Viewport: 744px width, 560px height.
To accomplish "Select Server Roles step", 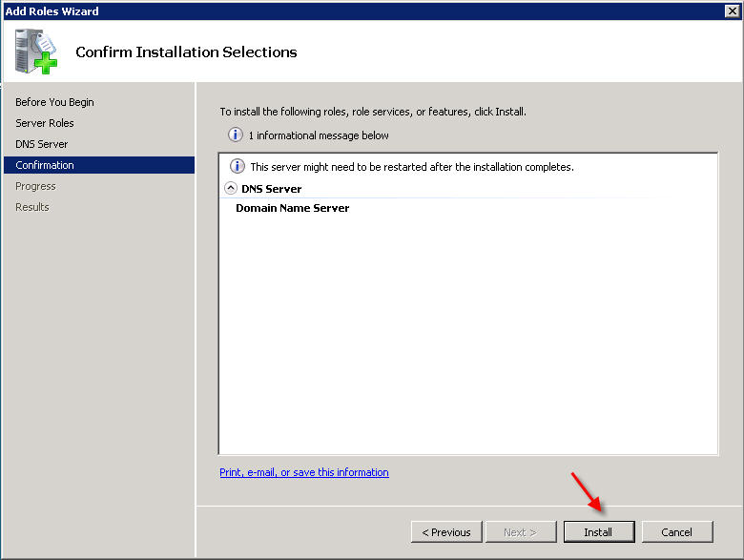I will pyautogui.click(x=45, y=123).
